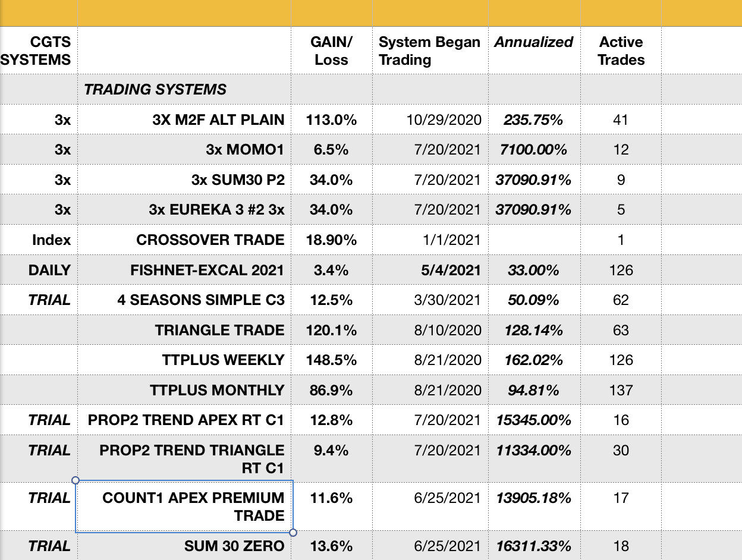Image resolution: width=742 pixels, height=560 pixels.
Task: Select the 137 active trades cell
Action: [x=621, y=391]
